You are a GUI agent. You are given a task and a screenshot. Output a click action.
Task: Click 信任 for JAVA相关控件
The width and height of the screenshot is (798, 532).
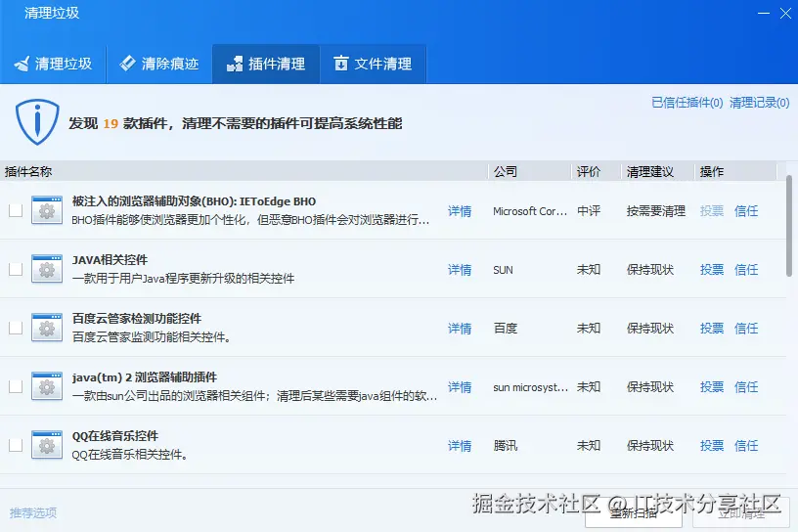(x=746, y=269)
